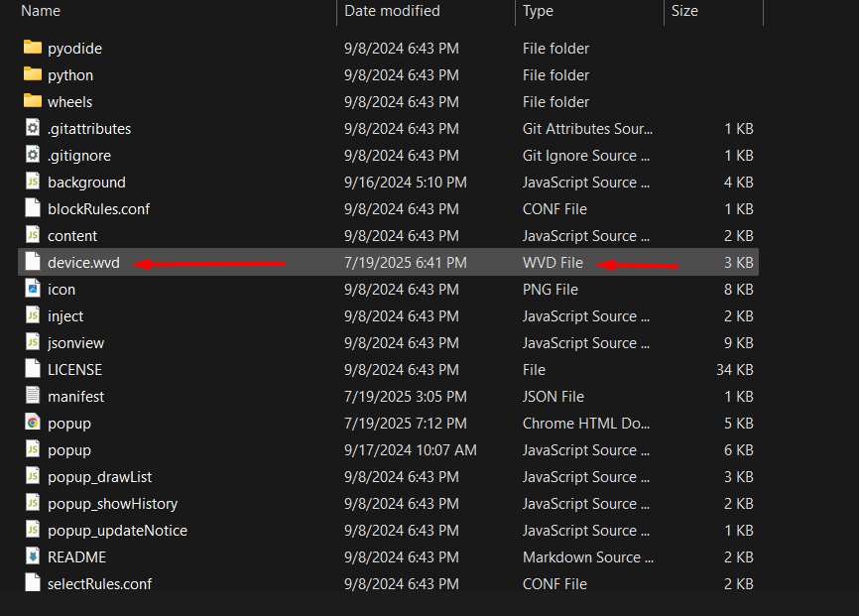Click the Chrome HTML Do... type cell
The image size is (859, 616).
(586, 424)
